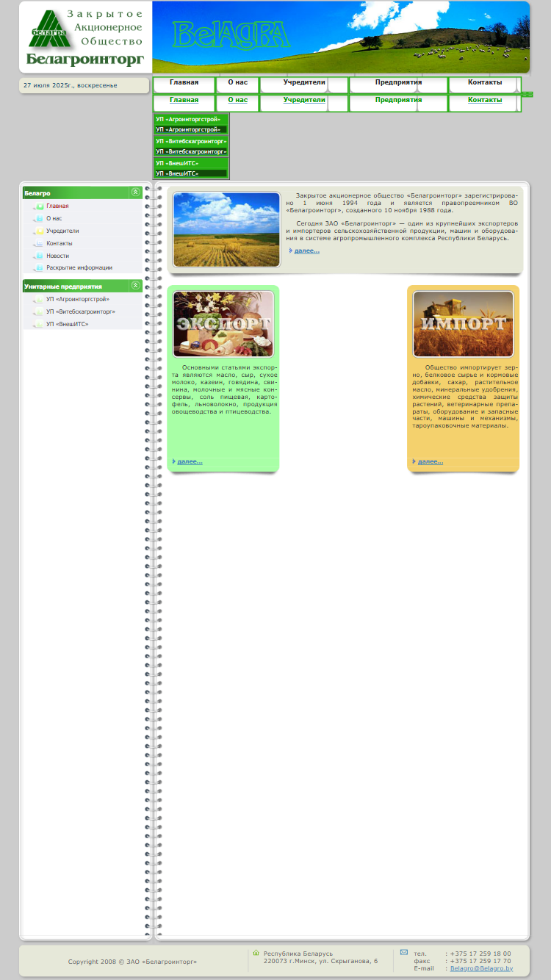Open Главная via its green sidebar icon
The height and width of the screenshot is (980, 551).
click(38, 206)
